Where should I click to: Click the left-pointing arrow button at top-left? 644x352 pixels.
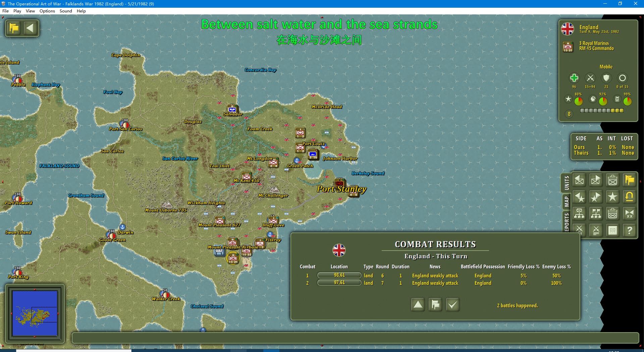(x=30, y=28)
